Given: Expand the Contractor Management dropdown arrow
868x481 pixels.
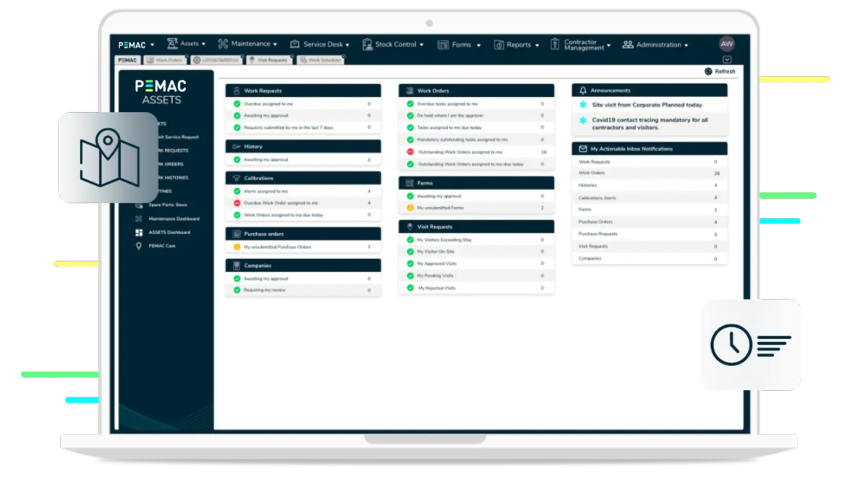Looking at the screenshot, I should click(609, 46).
